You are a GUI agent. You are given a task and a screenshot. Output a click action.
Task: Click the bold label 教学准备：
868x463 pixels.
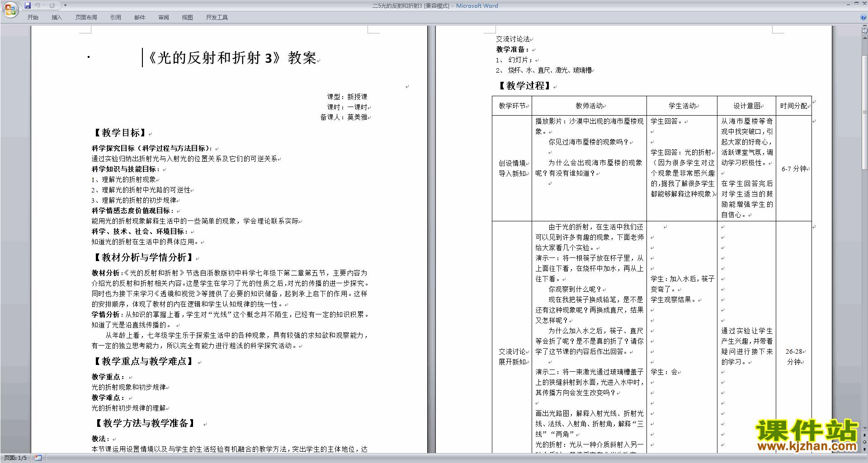point(513,50)
